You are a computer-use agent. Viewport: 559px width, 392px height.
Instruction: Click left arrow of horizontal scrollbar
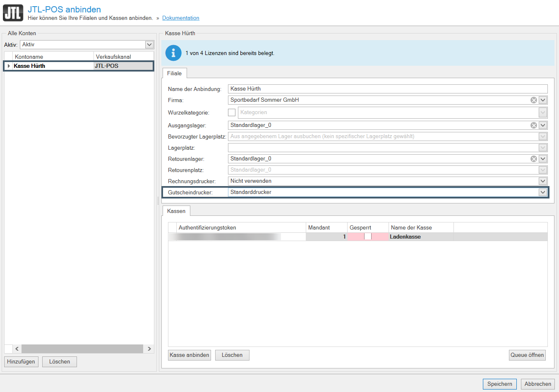tap(17, 349)
